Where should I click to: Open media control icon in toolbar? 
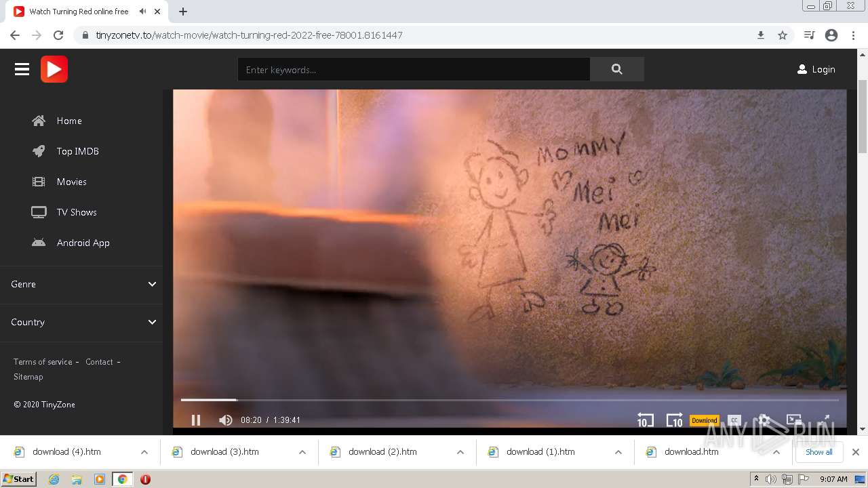coord(809,35)
